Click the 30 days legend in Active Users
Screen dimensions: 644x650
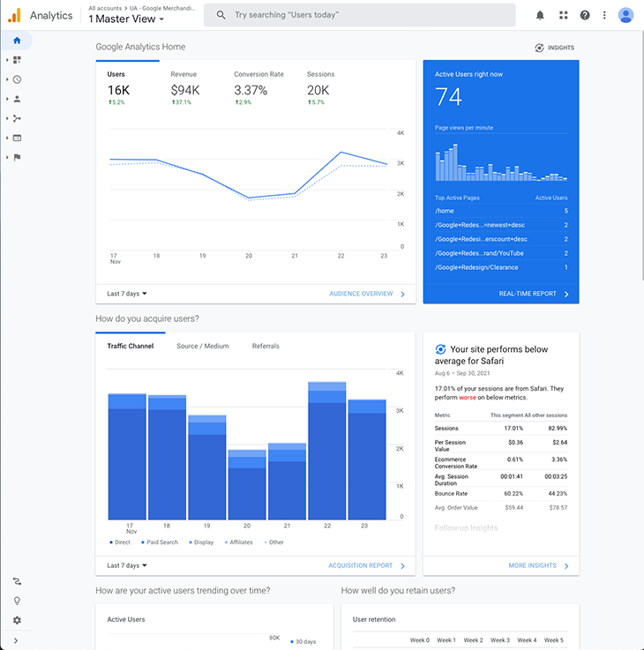tap(303, 642)
